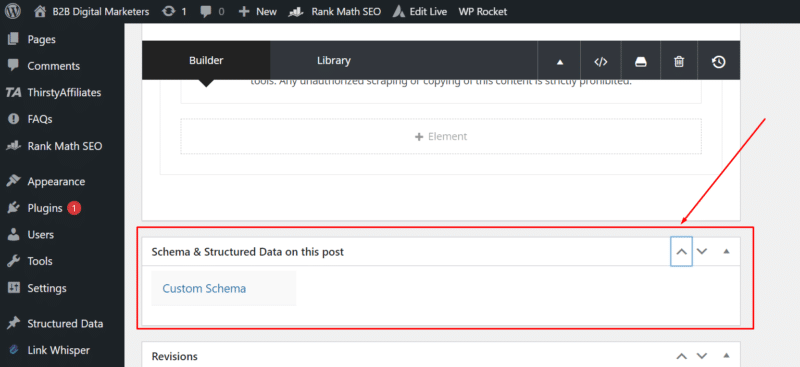Open the comments bubble in admin bar
This screenshot has height=367, width=800.
click(212, 11)
